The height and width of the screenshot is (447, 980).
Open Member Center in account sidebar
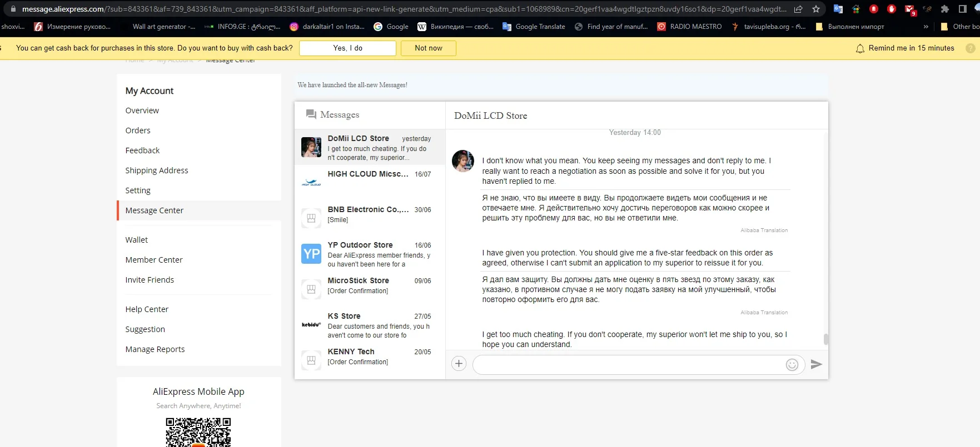pos(154,260)
